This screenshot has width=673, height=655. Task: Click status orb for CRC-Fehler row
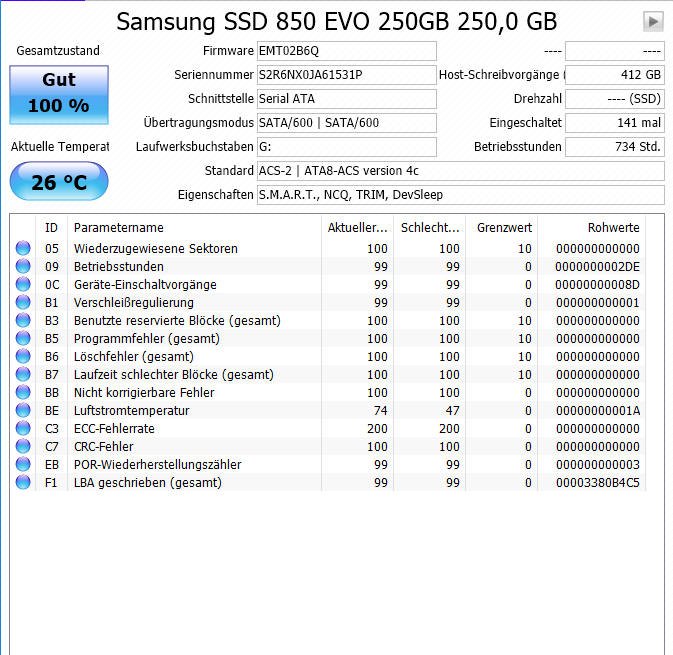click(23, 446)
